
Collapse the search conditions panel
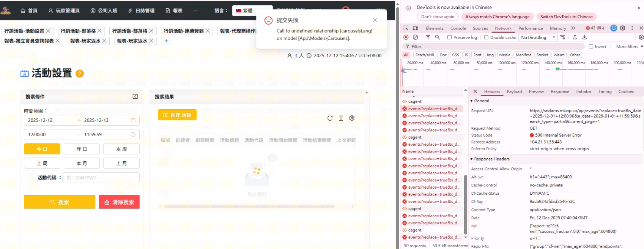click(x=135, y=96)
